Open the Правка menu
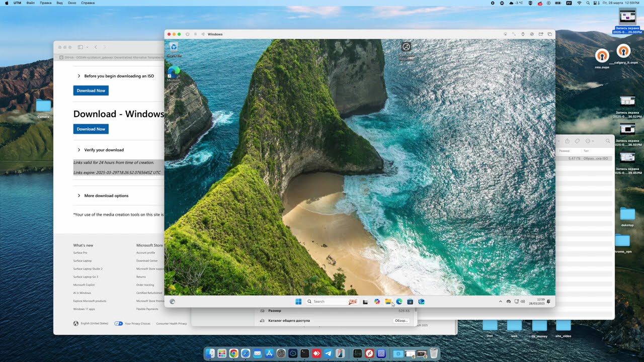644x362 pixels. (45, 3)
